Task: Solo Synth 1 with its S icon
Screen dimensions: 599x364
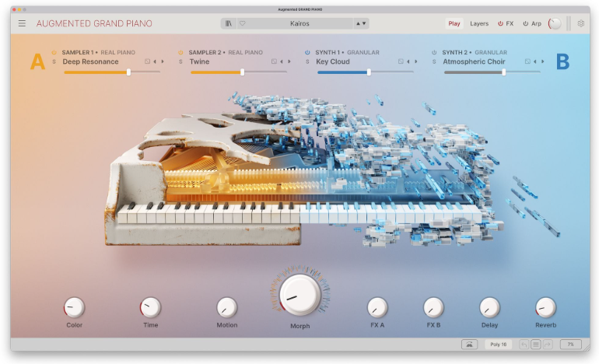Action: pyautogui.click(x=307, y=61)
